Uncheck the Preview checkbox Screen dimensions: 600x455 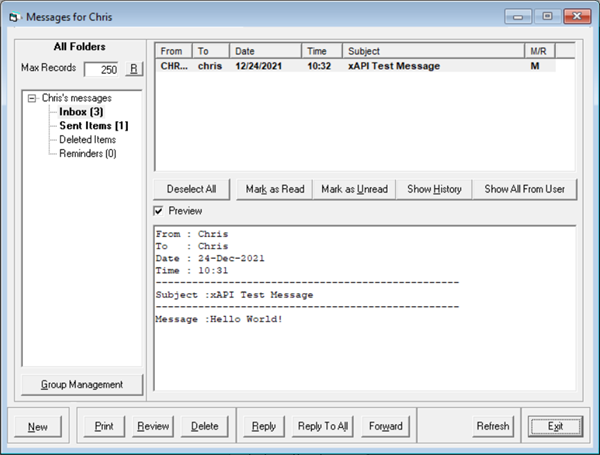[x=159, y=211]
